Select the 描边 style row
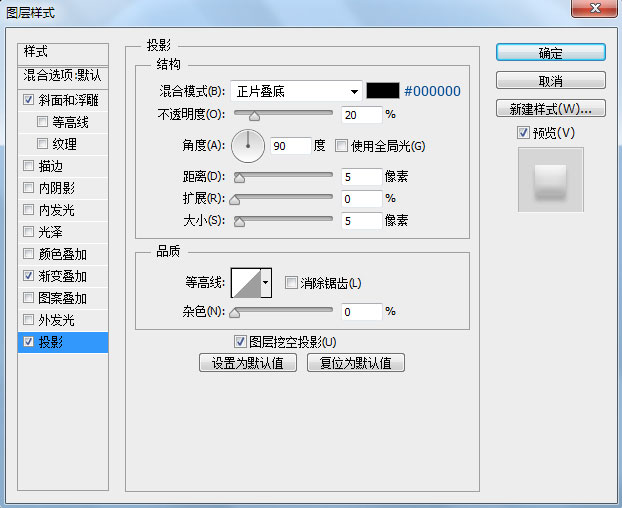Screen dimensions: 622x508 point(63,166)
